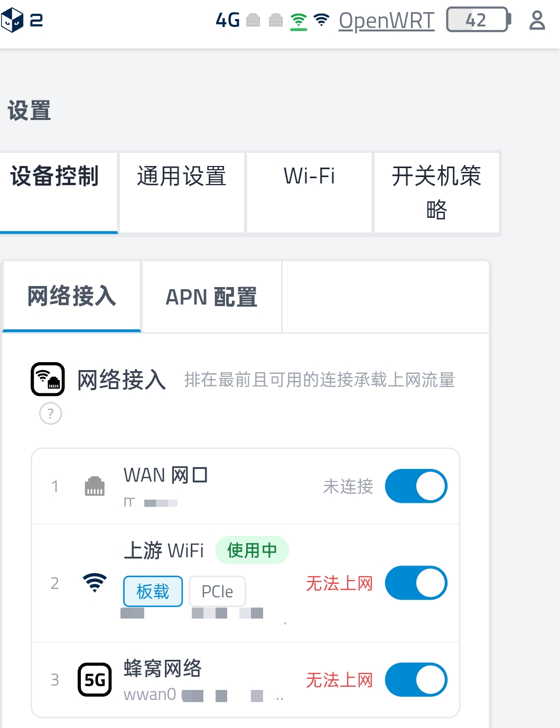Viewport: 560px width, 728px height.
Task: Open the question mark help icon
Action: [x=51, y=413]
